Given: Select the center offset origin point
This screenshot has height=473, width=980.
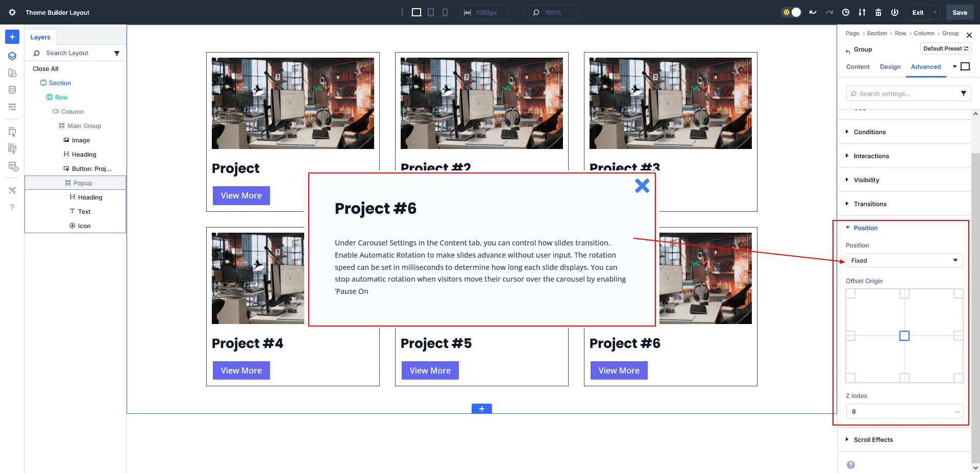Looking at the screenshot, I should [x=904, y=336].
